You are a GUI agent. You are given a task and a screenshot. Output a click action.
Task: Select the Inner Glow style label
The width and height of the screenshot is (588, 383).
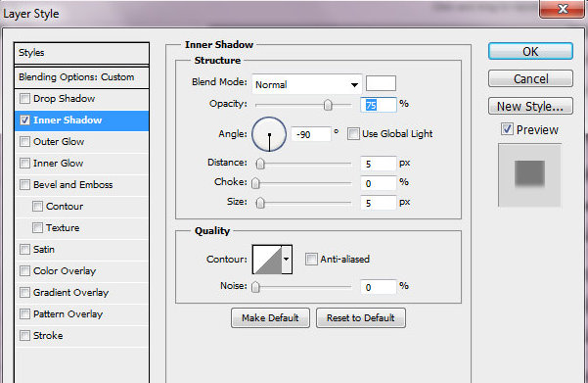coord(58,164)
